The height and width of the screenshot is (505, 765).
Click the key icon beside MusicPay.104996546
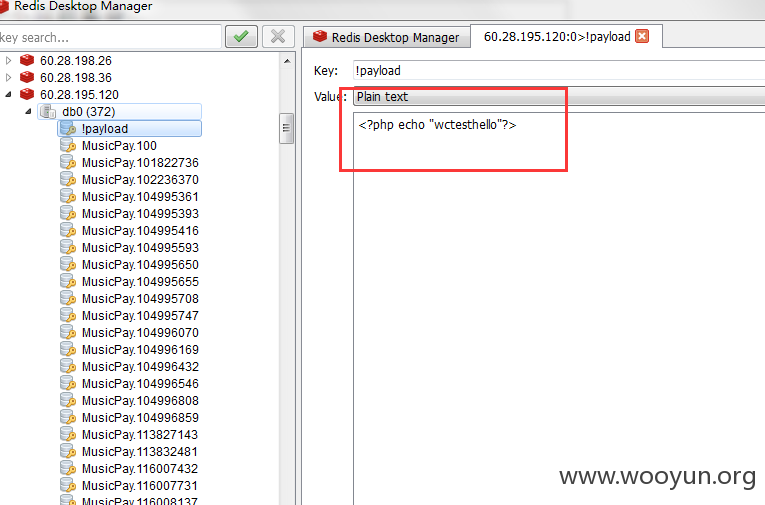pyautogui.click(x=68, y=384)
